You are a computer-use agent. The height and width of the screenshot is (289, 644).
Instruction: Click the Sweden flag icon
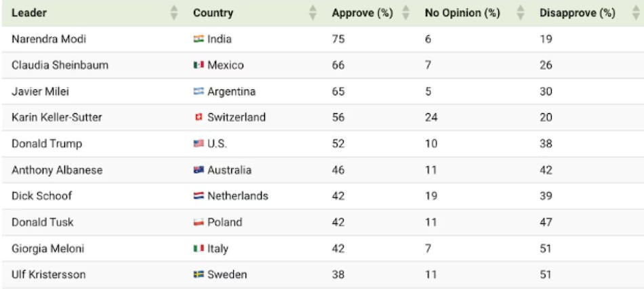(x=199, y=275)
